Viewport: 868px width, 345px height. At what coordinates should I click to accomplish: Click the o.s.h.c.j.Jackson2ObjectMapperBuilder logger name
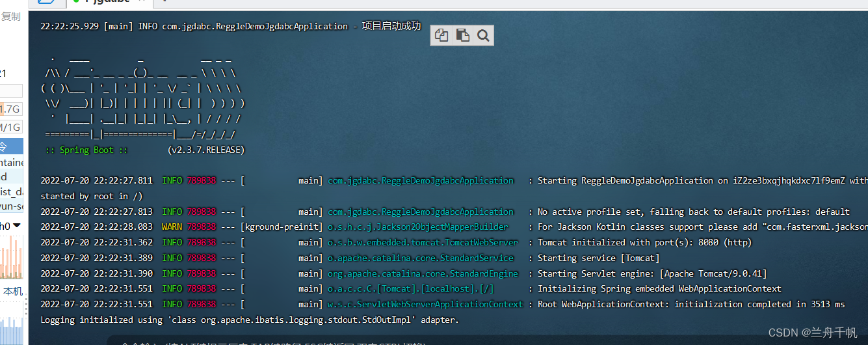[x=418, y=227]
